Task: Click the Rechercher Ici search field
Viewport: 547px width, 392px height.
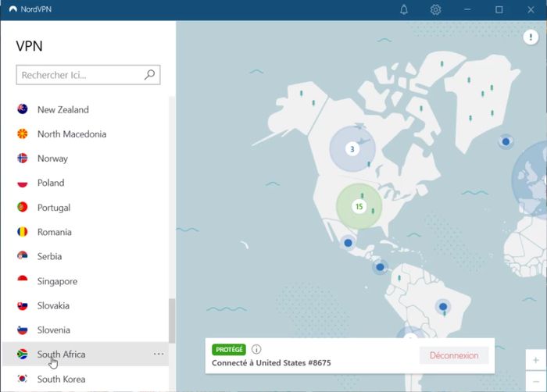Action: [88, 75]
